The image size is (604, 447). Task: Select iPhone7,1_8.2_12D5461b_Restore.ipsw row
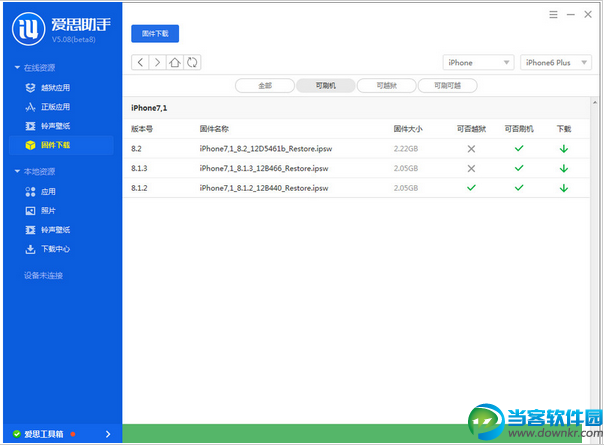tap(356, 149)
